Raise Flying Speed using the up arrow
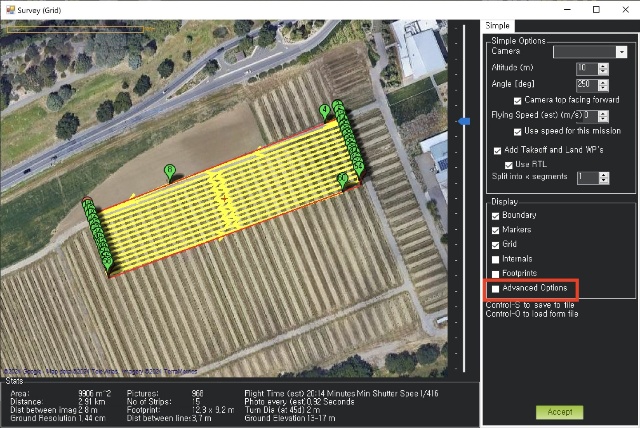Viewport: 640px width, 428px height. click(603, 112)
